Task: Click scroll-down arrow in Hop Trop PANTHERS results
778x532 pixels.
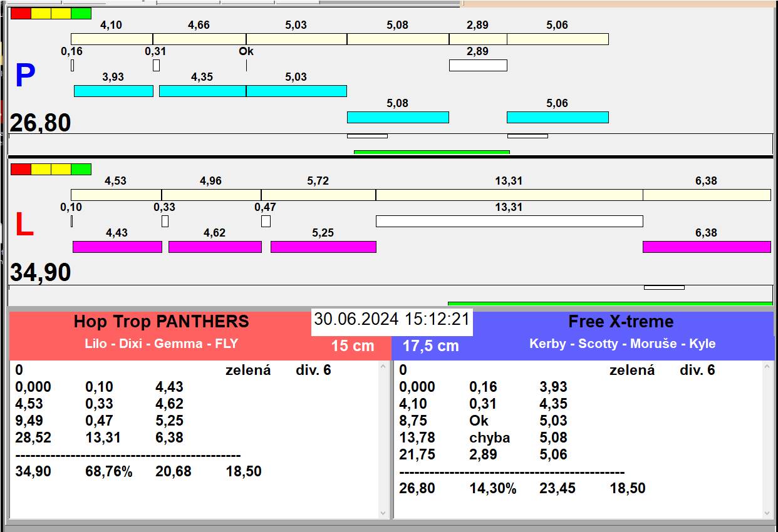Action: (383, 513)
